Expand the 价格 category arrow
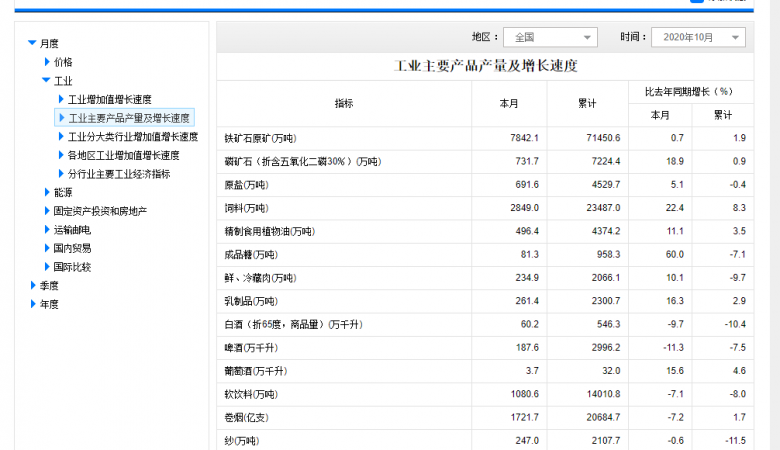The width and height of the screenshot is (780, 450). [x=46, y=62]
